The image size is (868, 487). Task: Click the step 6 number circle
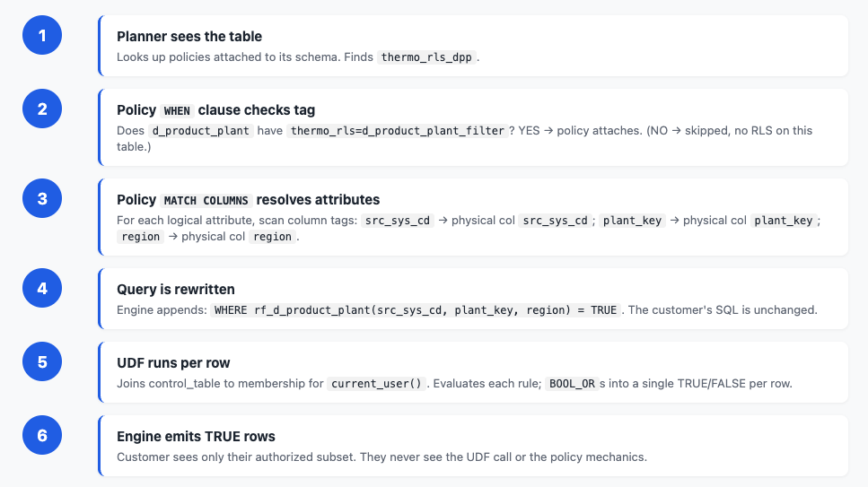(x=42, y=436)
